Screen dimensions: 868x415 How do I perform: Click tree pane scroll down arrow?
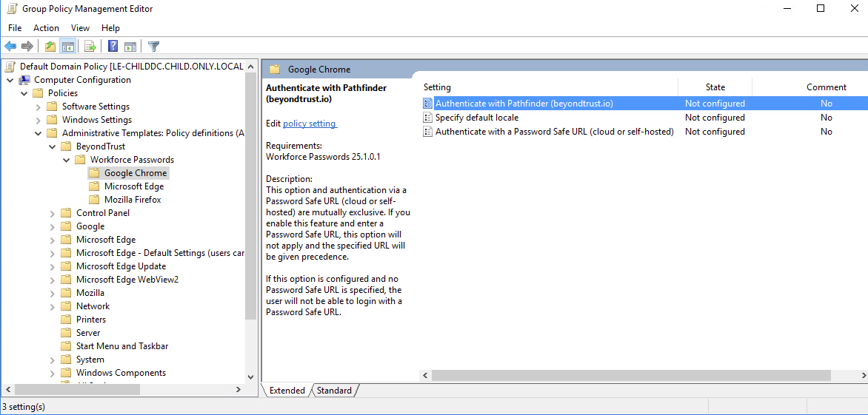[x=251, y=376]
